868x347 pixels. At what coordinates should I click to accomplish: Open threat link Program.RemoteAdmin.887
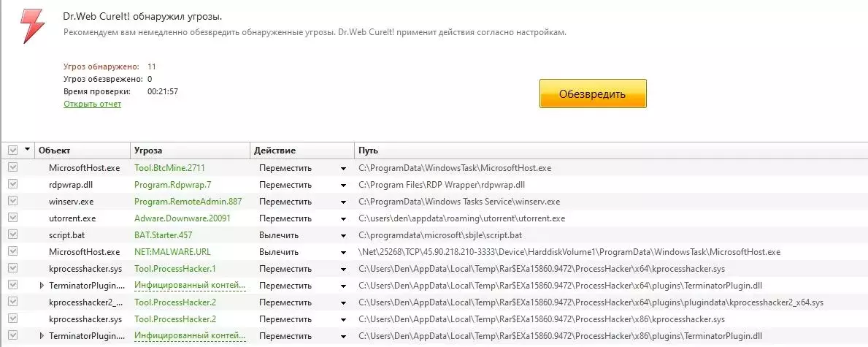point(188,201)
